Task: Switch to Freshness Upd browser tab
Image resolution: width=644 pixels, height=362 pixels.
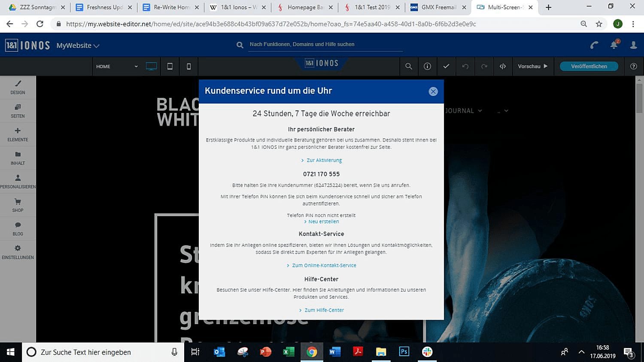Action: click(104, 7)
